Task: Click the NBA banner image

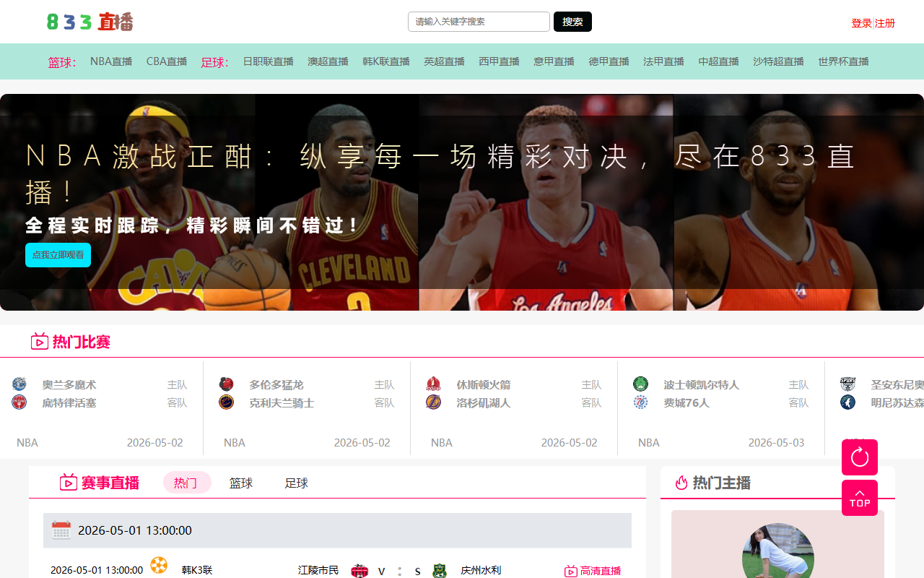Action: [x=462, y=202]
